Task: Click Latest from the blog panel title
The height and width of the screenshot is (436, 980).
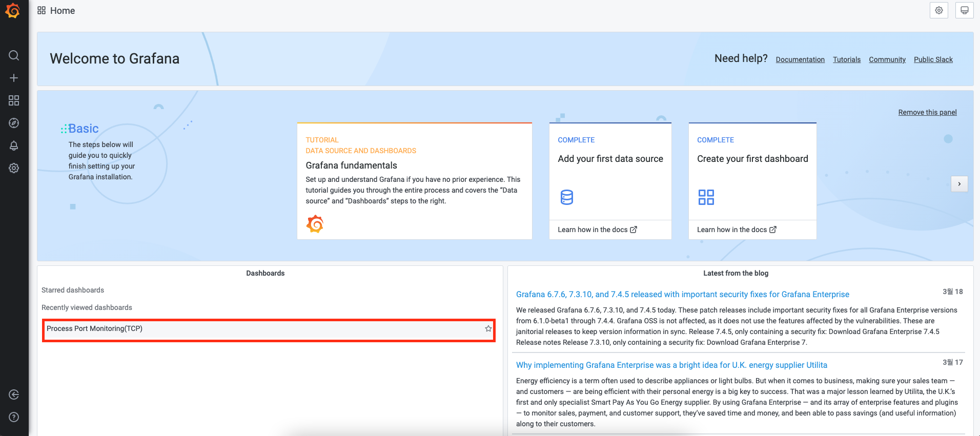Action: pyautogui.click(x=736, y=273)
